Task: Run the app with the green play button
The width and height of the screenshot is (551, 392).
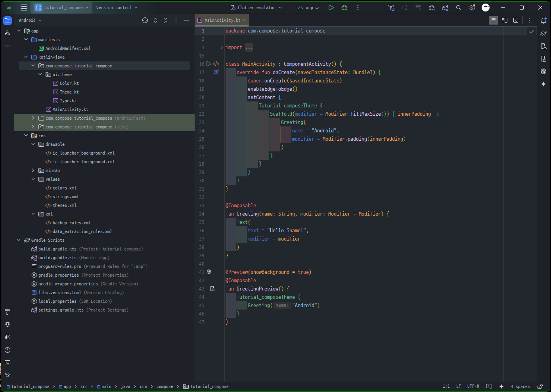Action: (331, 8)
